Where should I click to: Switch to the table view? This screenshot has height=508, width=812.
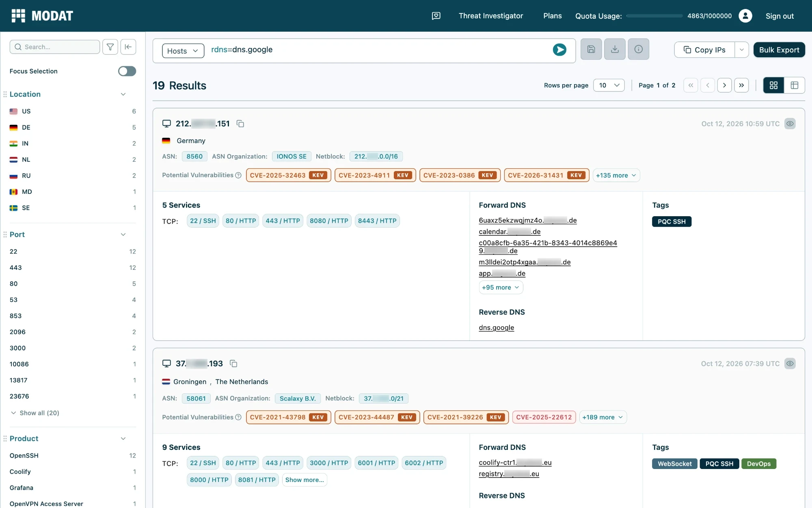[795, 85]
